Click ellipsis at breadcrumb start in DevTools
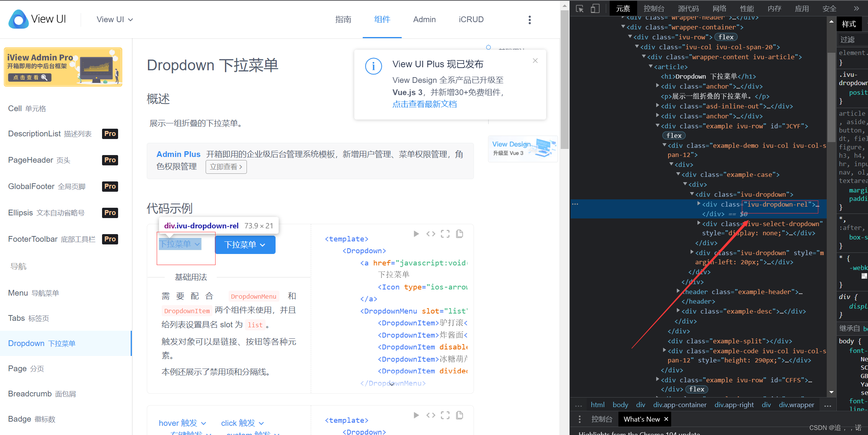868x435 pixels. click(579, 405)
